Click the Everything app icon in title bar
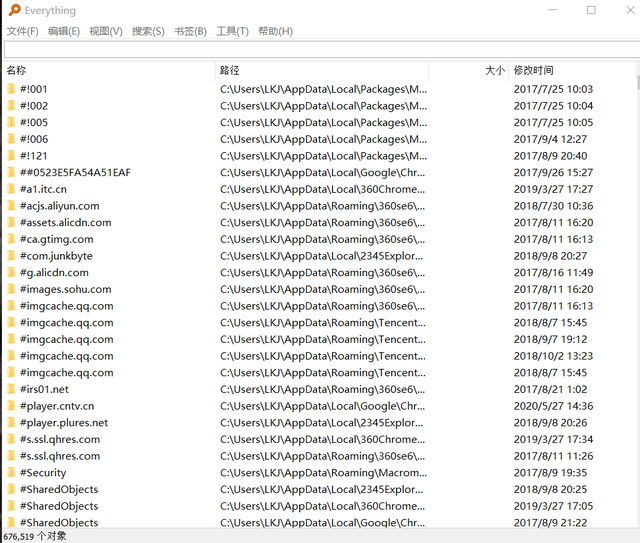The height and width of the screenshot is (543, 640). [x=15, y=10]
